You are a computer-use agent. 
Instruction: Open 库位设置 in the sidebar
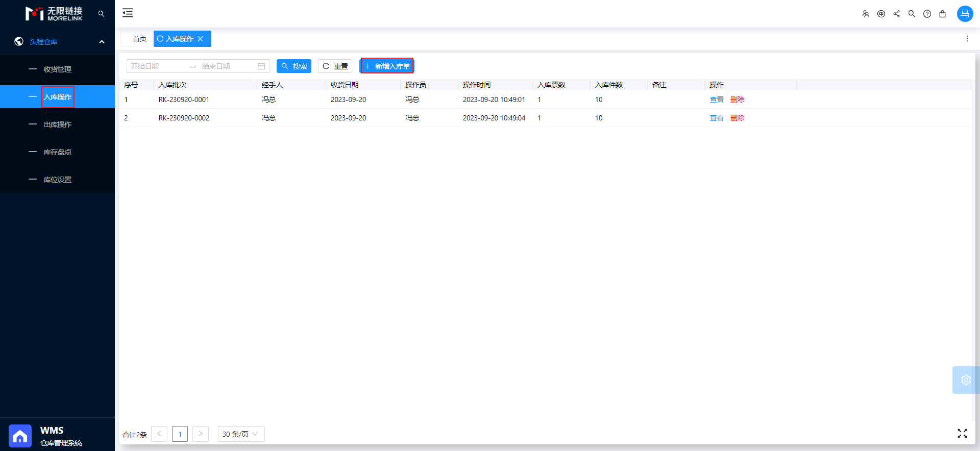coord(57,180)
